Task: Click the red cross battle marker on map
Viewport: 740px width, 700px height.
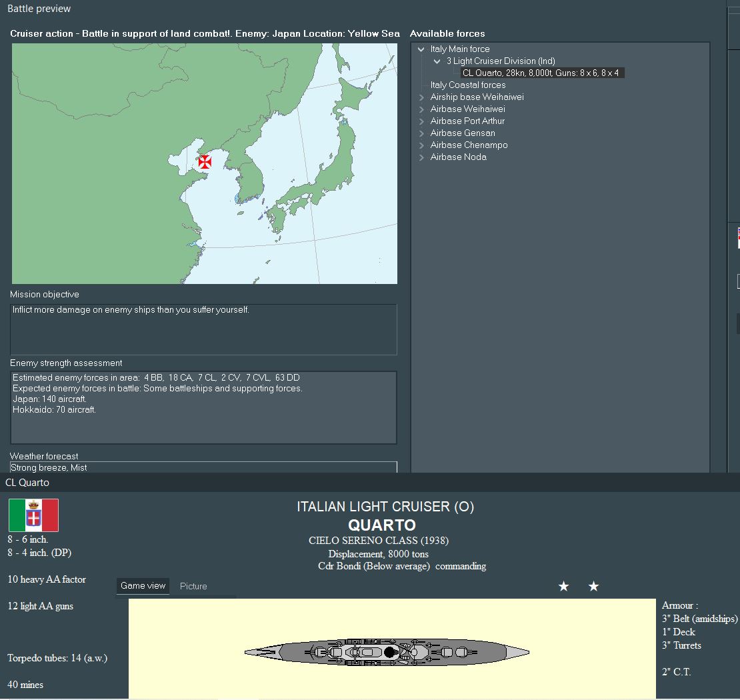Action: point(205,162)
